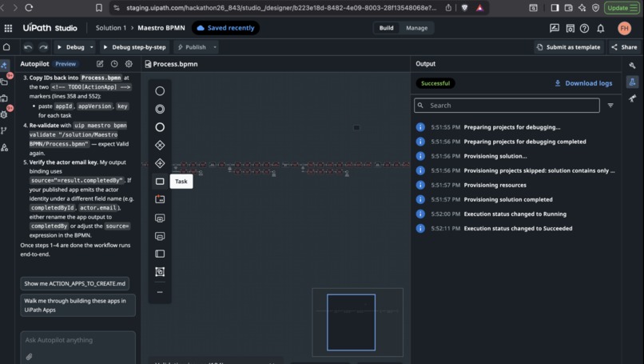Viewport: 644px width, 364px height.
Task: Attach a file to Autopilot prompt
Action: click(x=29, y=357)
